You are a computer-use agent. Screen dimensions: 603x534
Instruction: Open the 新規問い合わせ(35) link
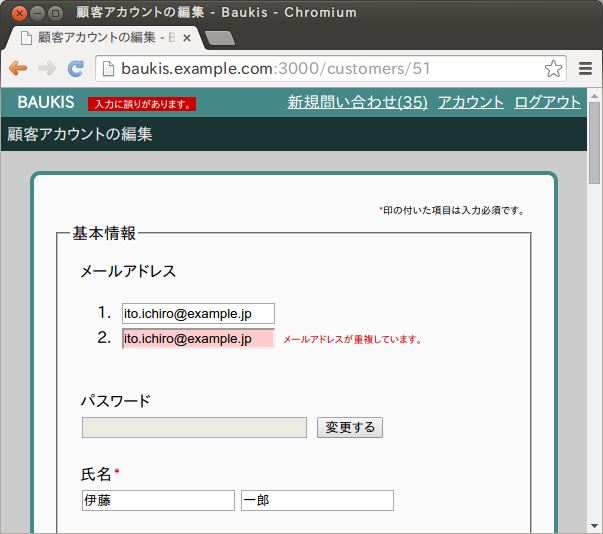pyautogui.click(x=357, y=102)
